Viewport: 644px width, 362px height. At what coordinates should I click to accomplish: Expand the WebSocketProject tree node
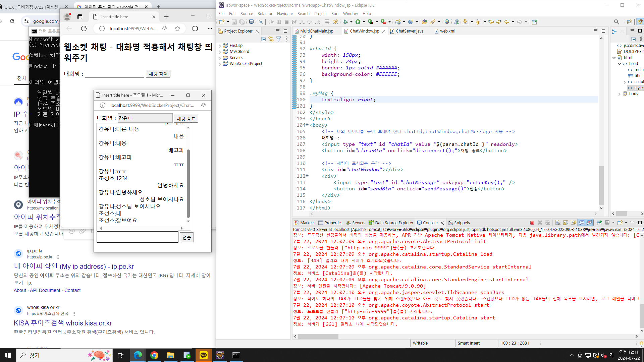[220, 64]
